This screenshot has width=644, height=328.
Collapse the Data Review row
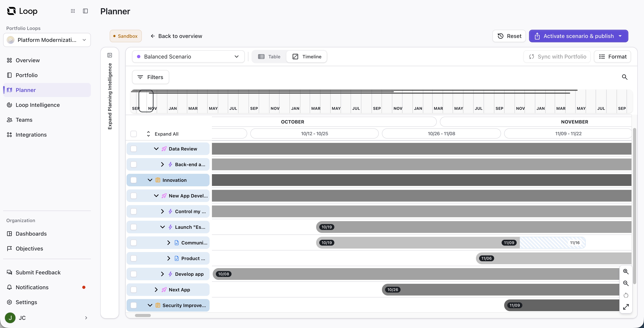click(156, 149)
